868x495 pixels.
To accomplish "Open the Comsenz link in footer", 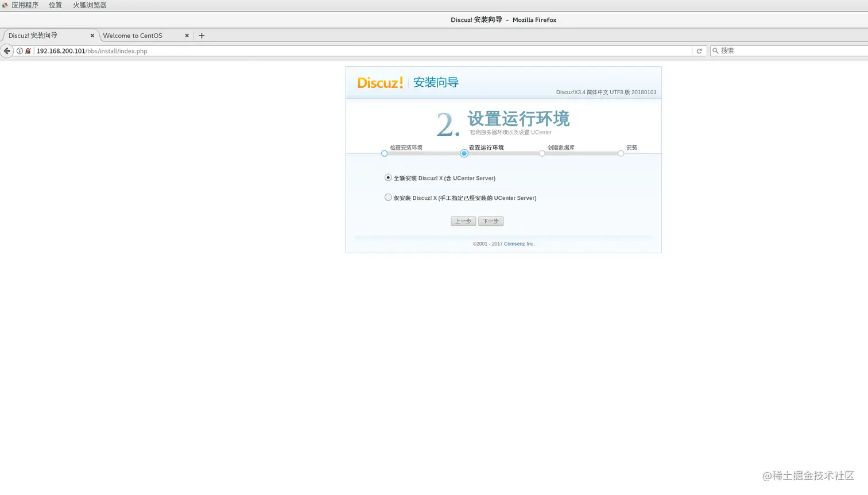I will click(514, 244).
